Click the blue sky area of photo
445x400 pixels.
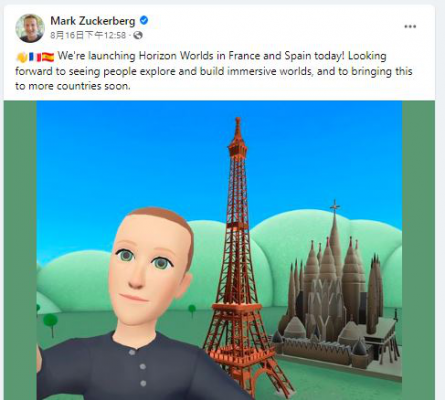pyautogui.click(x=133, y=160)
